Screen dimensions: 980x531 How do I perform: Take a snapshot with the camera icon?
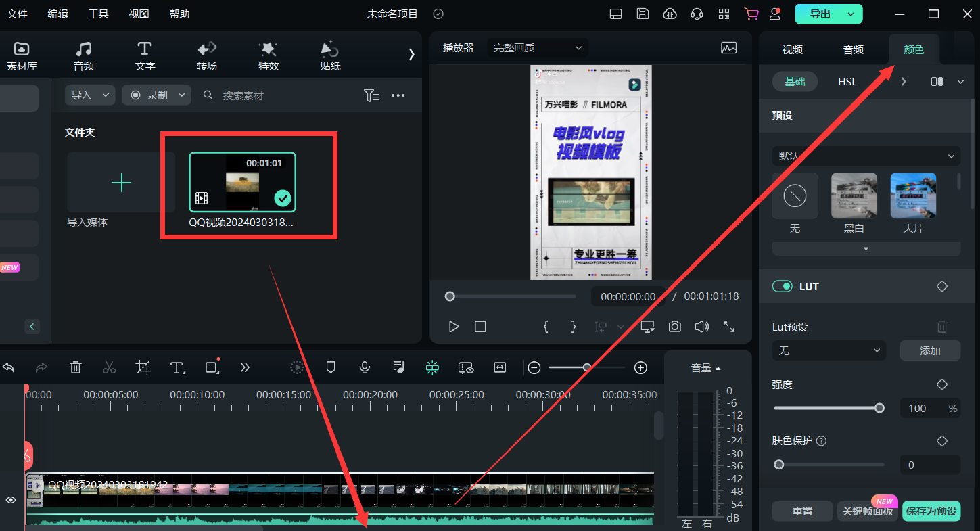674,327
